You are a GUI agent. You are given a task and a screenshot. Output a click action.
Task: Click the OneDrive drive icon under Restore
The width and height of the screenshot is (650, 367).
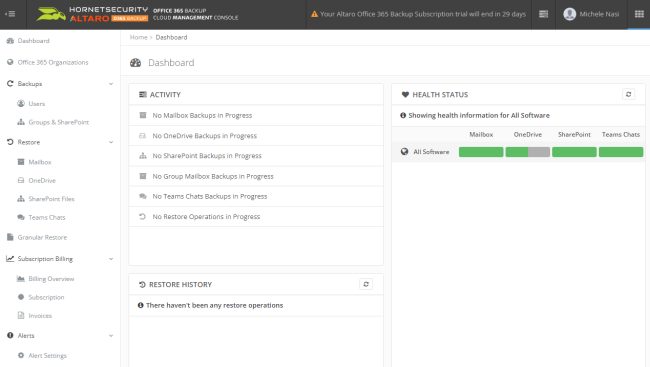[x=21, y=180]
